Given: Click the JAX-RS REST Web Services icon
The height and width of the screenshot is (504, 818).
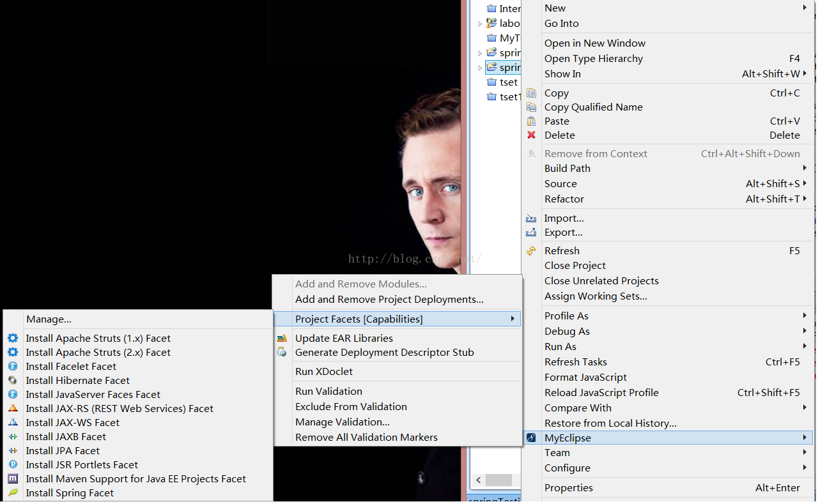Looking at the screenshot, I should [x=13, y=409].
